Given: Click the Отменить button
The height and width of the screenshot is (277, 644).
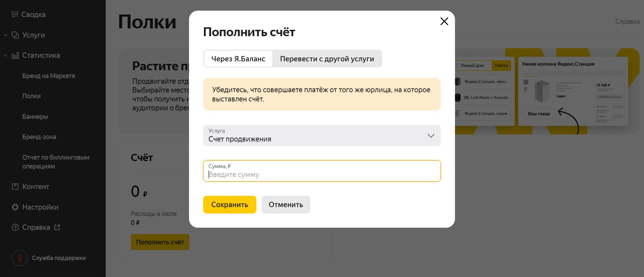Looking at the screenshot, I should [286, 205].
